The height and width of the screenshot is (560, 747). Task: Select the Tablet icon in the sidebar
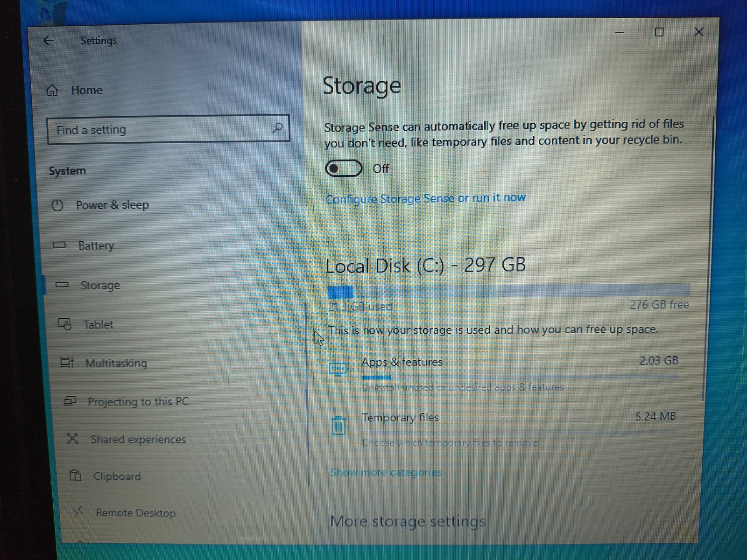tap(64, 324)
